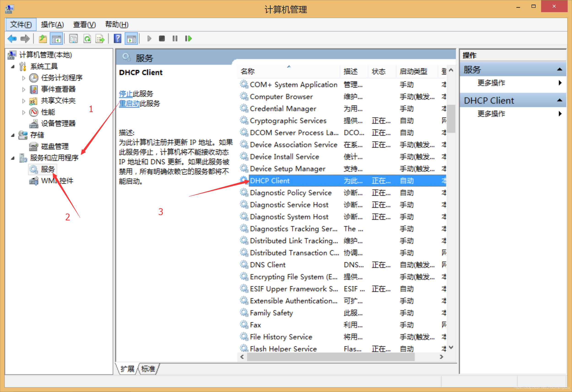Click the Export List toolbar icon
Image resolution: width=572 pixels, height=392 pixels.
[x=100, y=39]
